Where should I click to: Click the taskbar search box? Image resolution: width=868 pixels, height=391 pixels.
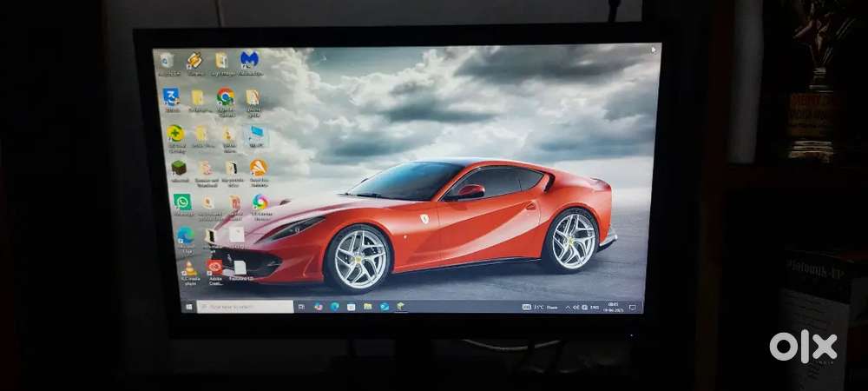point(245,307)
